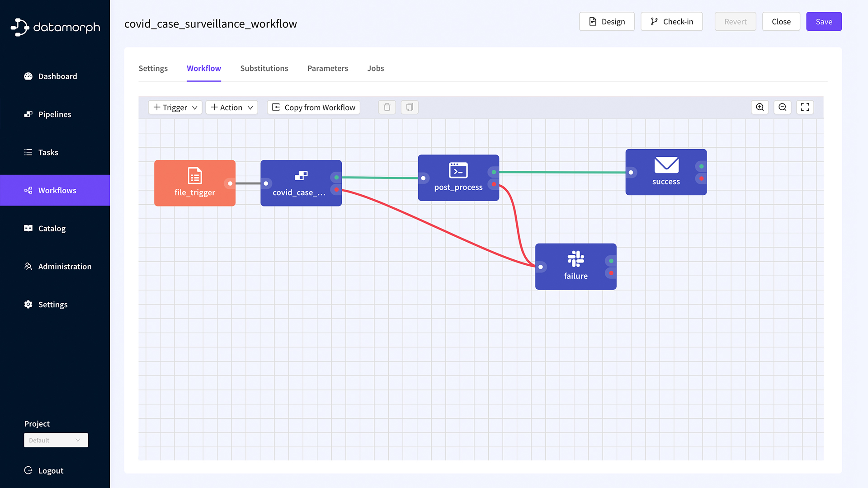Toggle fullscreen canvas view icon
This screenshot has width=868, height=488.
point(805,107)
